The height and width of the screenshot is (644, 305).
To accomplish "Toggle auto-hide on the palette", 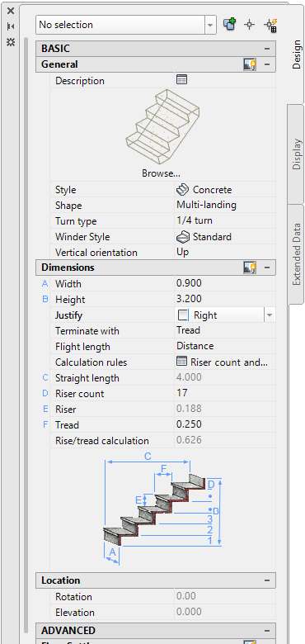I will click(x=11, y=26).
